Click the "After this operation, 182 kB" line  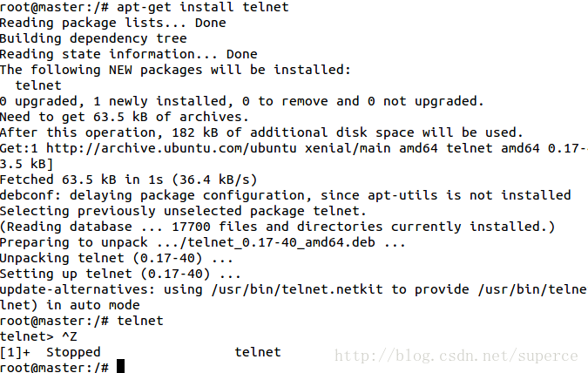(x=261, y=132)
